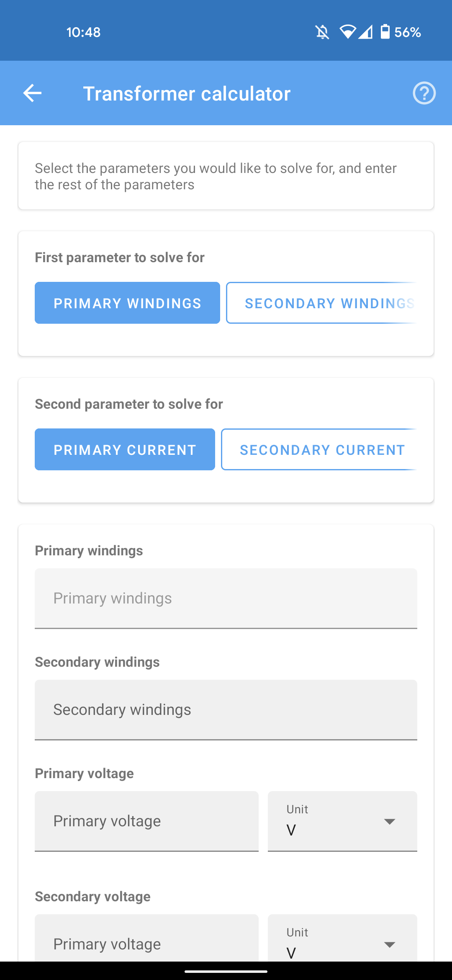Select Secondary Current as second parameter

(x=319, y=449)
